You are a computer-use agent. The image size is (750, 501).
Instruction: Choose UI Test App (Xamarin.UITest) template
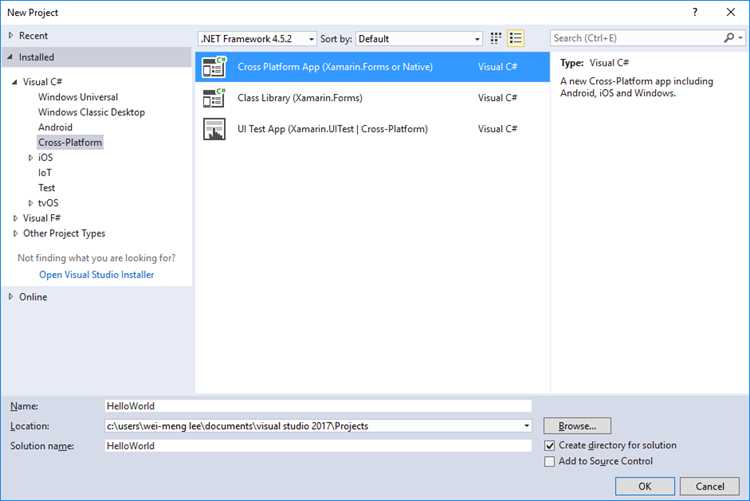[372, 129]
